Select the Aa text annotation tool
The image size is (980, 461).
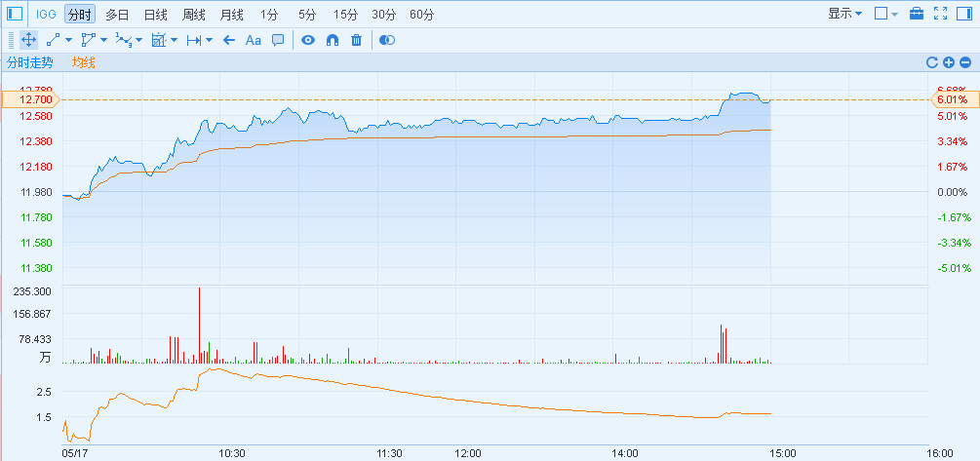coord(254,40)
